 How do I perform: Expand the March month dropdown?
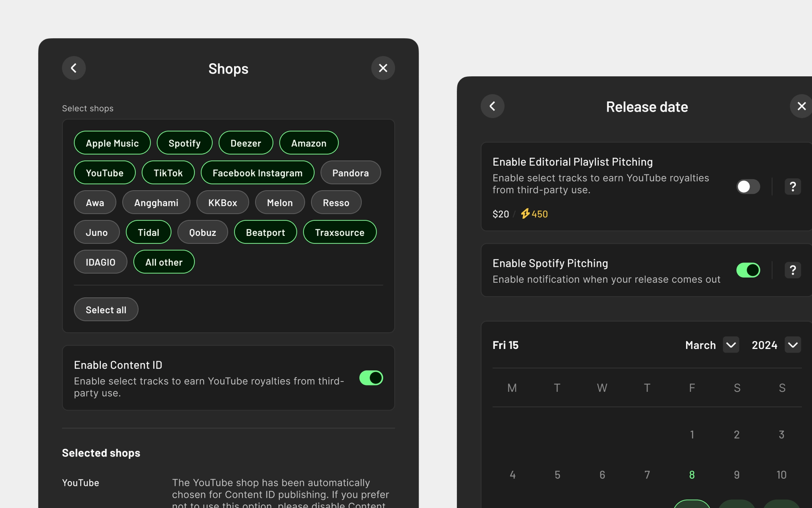click(731, 345)
